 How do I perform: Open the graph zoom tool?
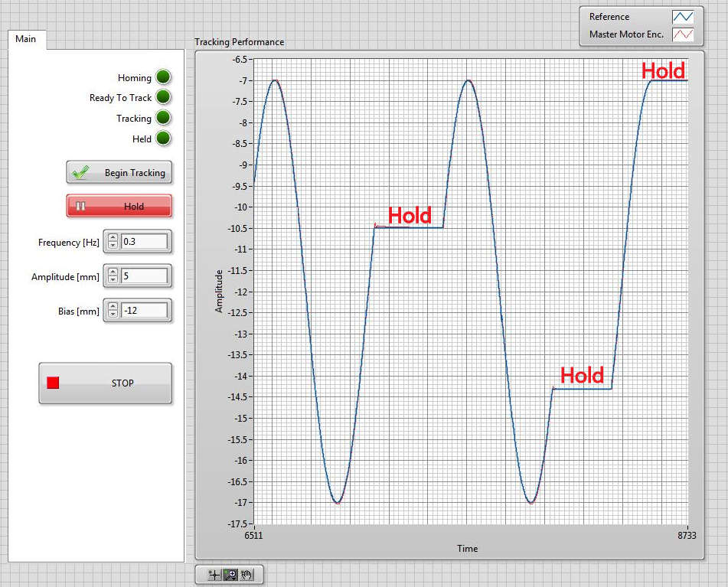(230, 574)
